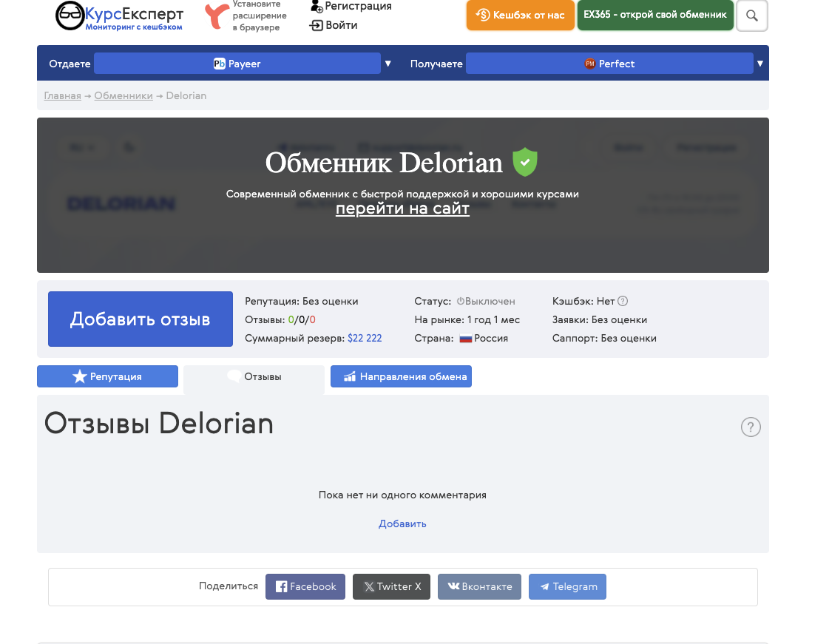Click the help circle in the Отзывы section
829x644 pixels.
751,427
